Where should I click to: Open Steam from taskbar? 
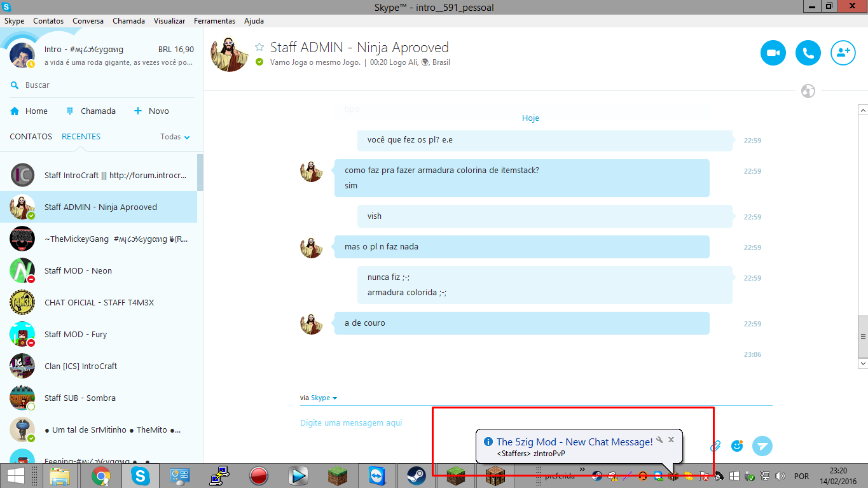tap(416, 475)
